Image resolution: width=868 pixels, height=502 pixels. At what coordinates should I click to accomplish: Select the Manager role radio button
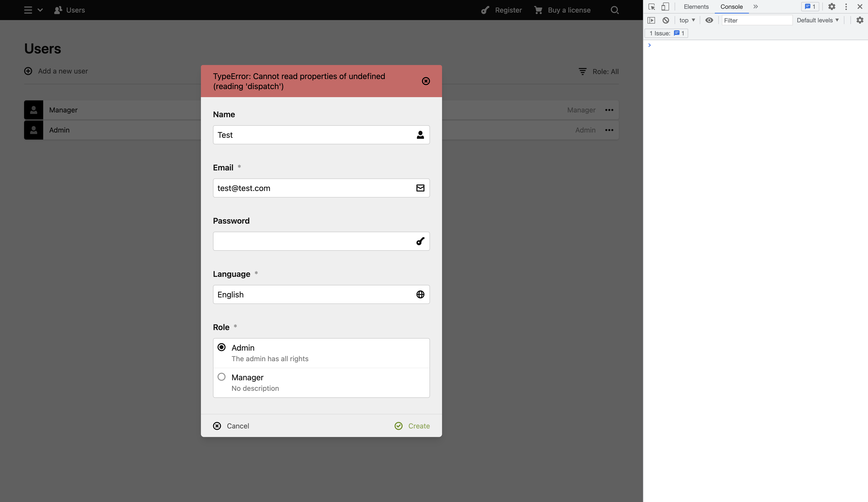tap(222, 377)
